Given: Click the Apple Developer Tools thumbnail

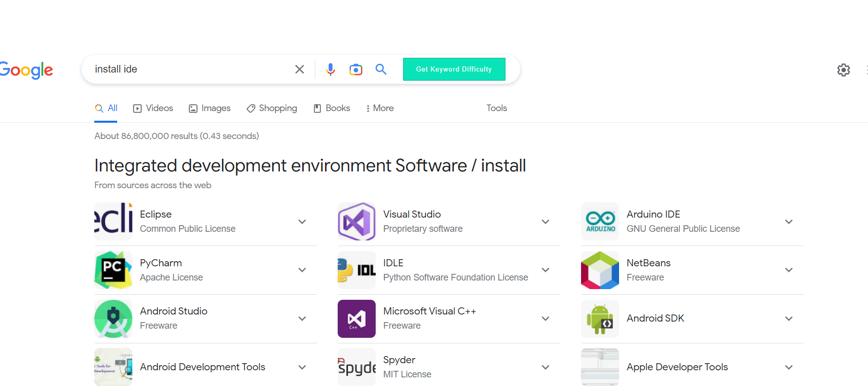Looking at the screenshot, I should coord(600,367).
